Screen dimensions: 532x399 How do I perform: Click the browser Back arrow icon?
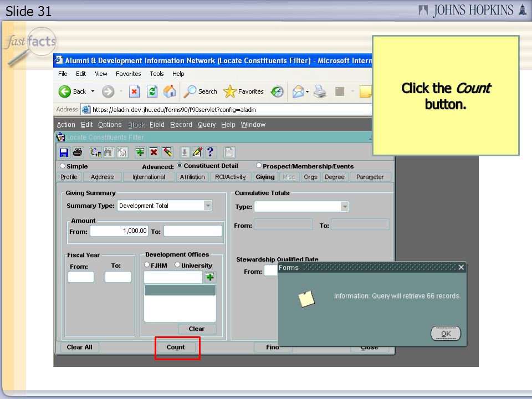pos(64,91)
